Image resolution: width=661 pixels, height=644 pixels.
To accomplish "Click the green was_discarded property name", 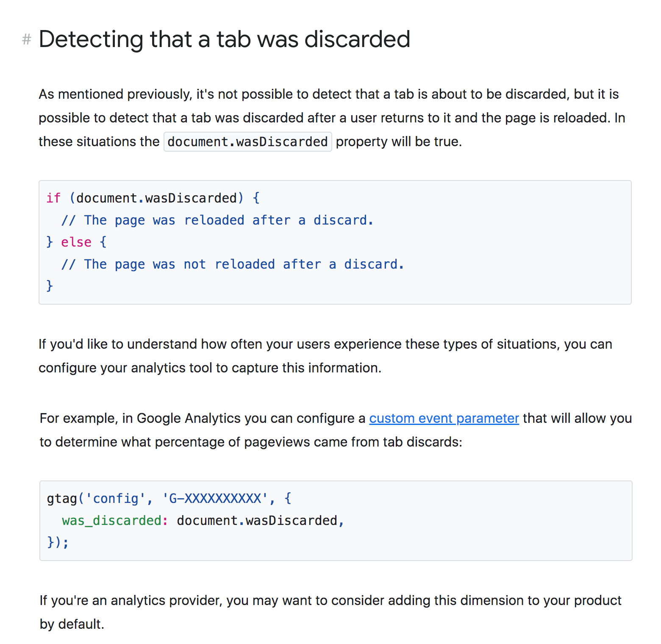I will [x=112, y=520].
